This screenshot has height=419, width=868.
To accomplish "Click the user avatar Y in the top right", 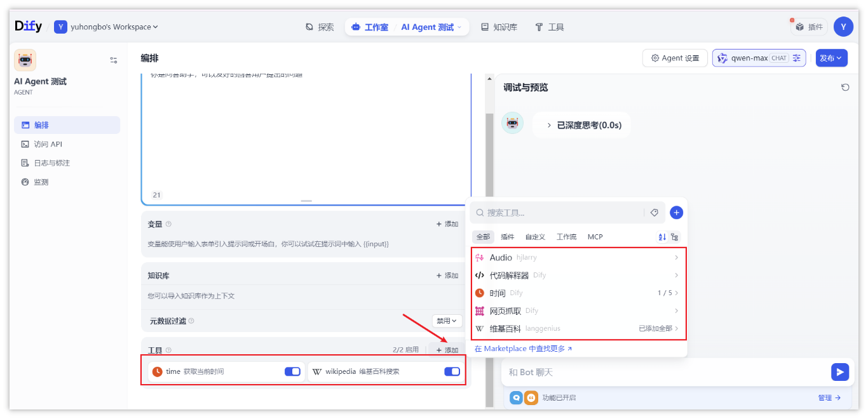I will pos(843,27).
